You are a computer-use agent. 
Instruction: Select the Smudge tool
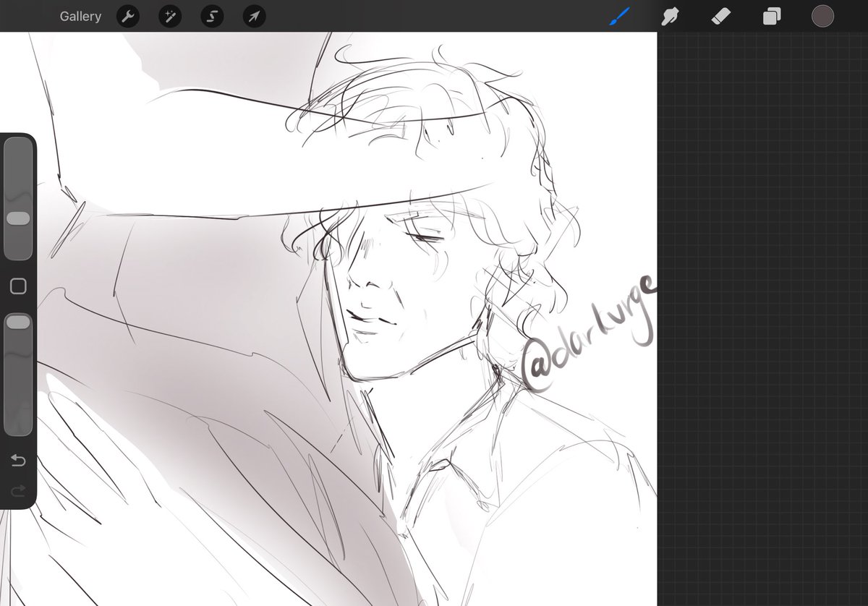[x=671, y=16]
